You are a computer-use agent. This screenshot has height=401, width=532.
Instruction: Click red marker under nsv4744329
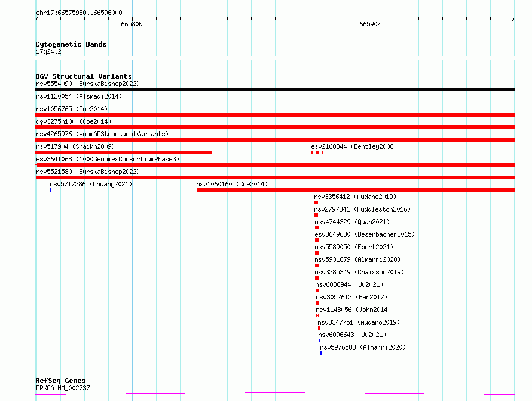pyautogui.click(x=317, y=228)
